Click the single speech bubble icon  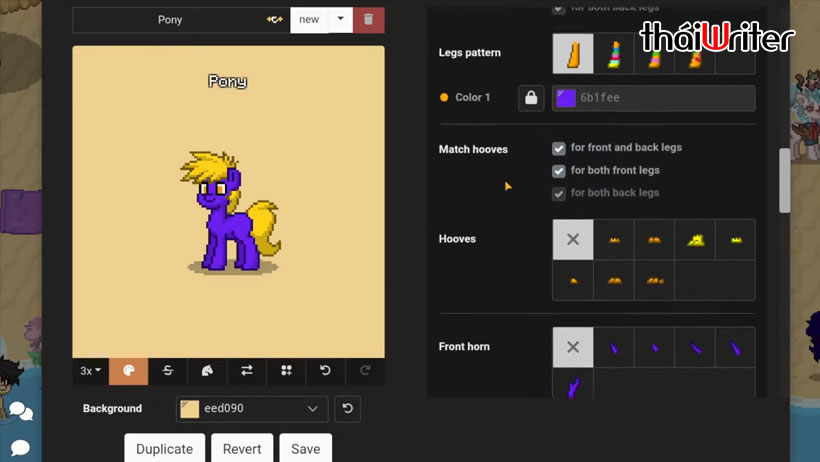pos(20,447)
